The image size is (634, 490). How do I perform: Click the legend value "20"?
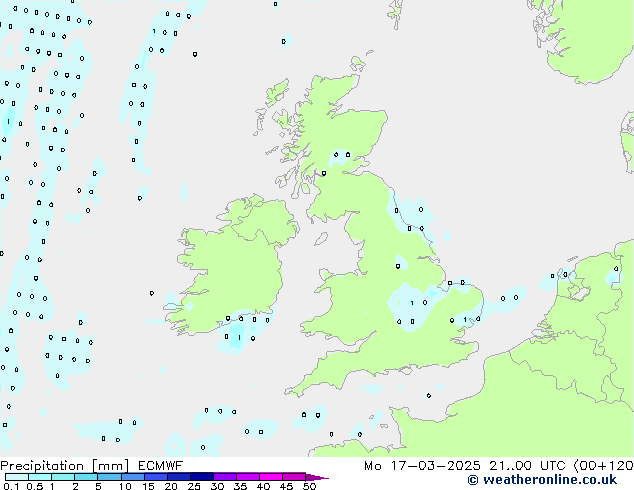(x=171, y=486)
